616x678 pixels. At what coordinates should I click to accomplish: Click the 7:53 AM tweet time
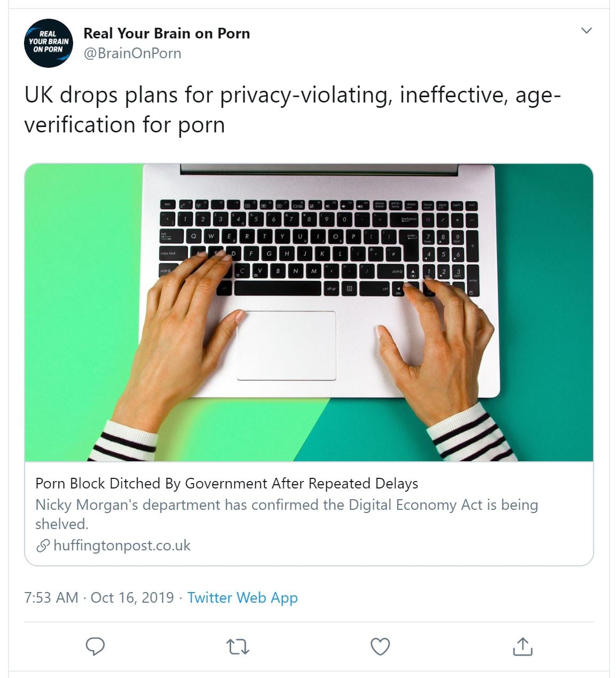pyautogui.click(x=51, y=597)
